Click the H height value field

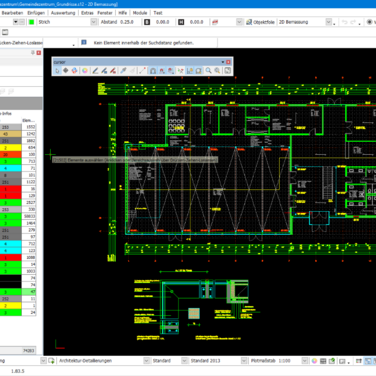[x=197, y=22]
